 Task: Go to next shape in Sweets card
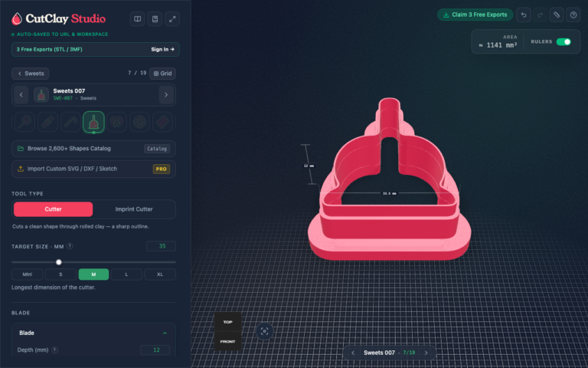[166, 95]
